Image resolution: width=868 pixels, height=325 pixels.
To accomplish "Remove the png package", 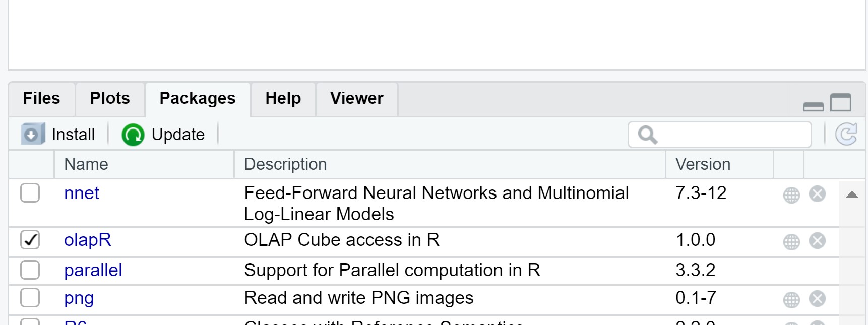I will [x=817, y=298].
